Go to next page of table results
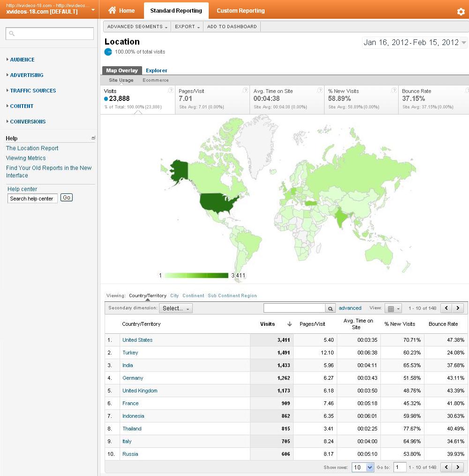The height and width of the screenshot is (476, 469). [x=458, y=308]
